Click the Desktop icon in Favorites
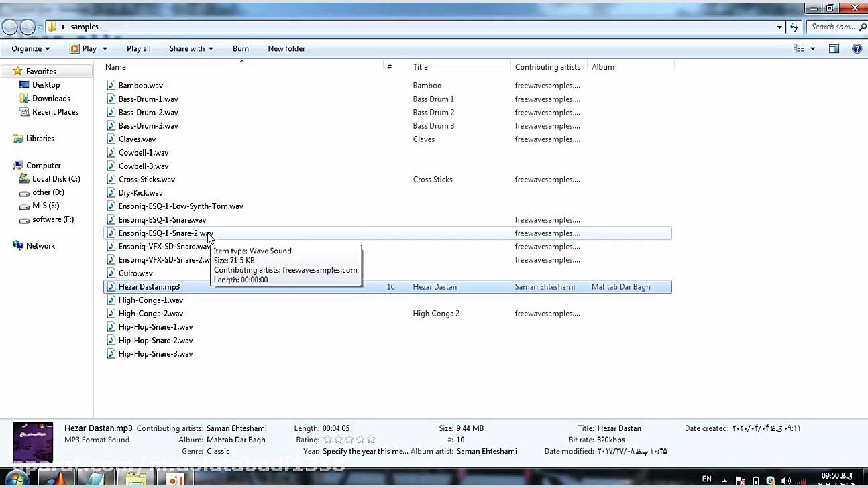 24,85
